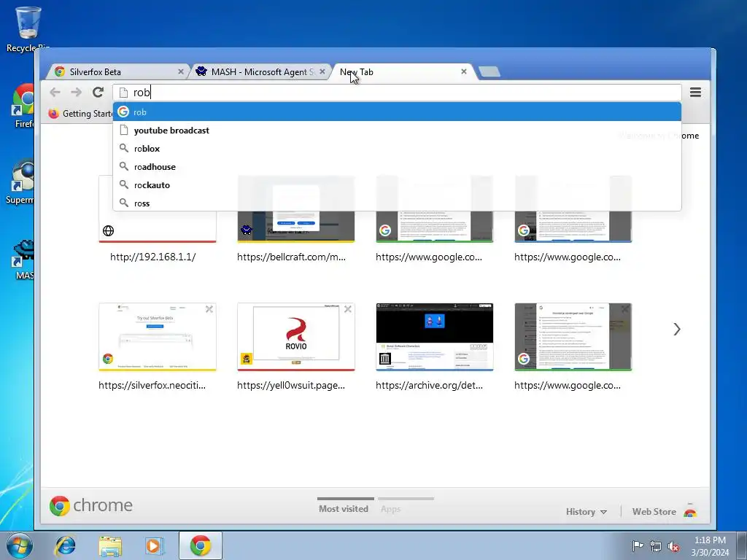Open the bellcraft.com most visited thumbnail
Image resolution: width=747 pixels, height=560 pixels.
point(296,227)
